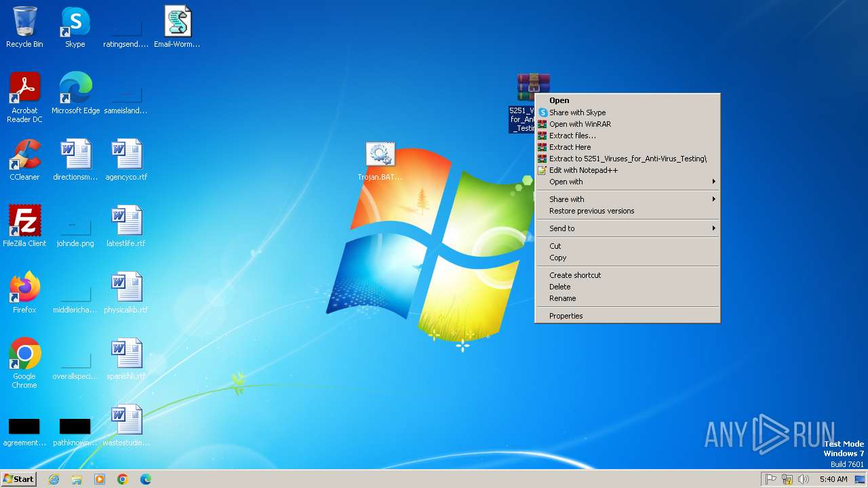Open Windows Media Player taskbar icon
This screenshot has width=868, height=488.
(100, 479)
